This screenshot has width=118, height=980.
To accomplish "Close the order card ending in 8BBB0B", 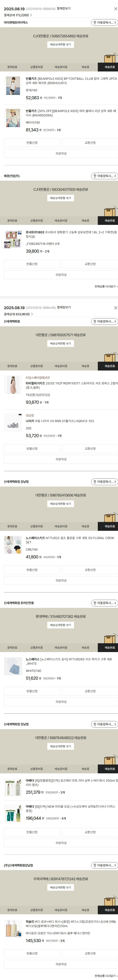I will (116, 9).
